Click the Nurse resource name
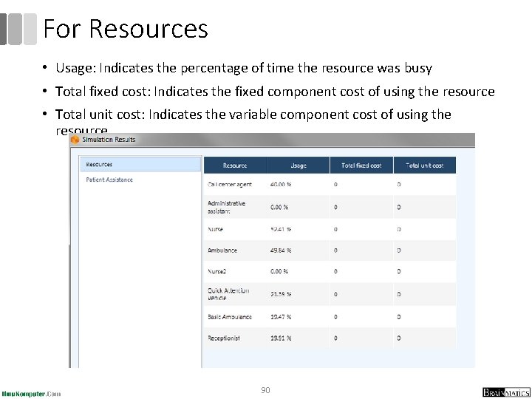This screenshot has height=399, width=532. pos(215,229)
